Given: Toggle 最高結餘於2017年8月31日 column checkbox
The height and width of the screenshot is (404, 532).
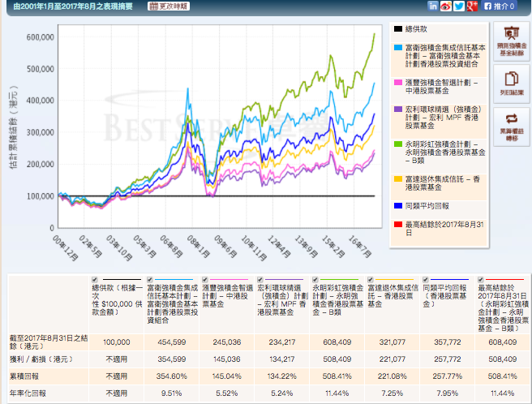Looking at the screenshot, I should (x=480, y=280).
